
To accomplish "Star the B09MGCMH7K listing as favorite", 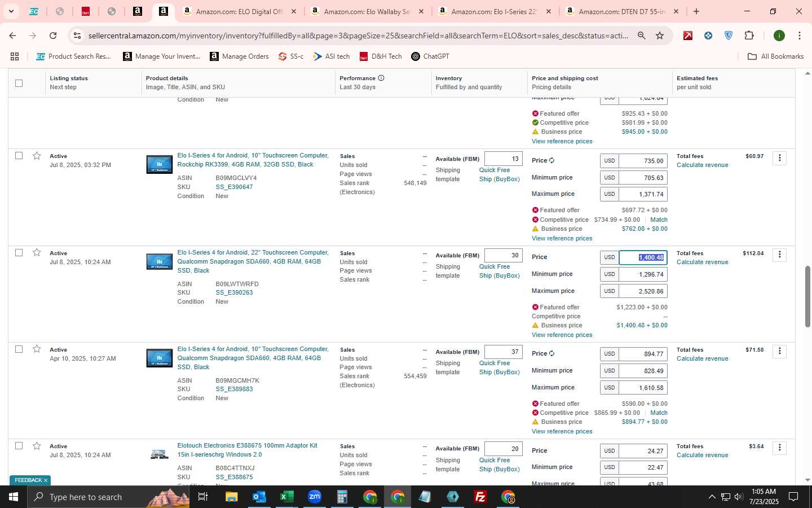I will pyautogui.click(x=37, y=349).
